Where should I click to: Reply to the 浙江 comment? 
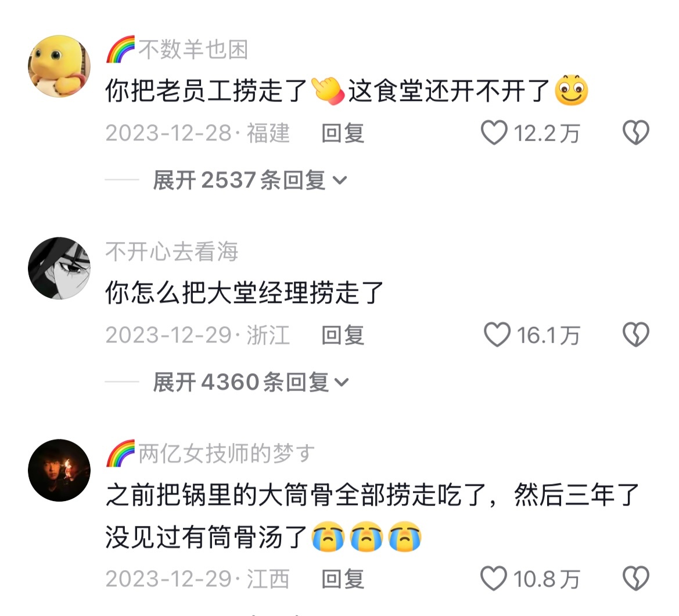click(x=343, y=335)
